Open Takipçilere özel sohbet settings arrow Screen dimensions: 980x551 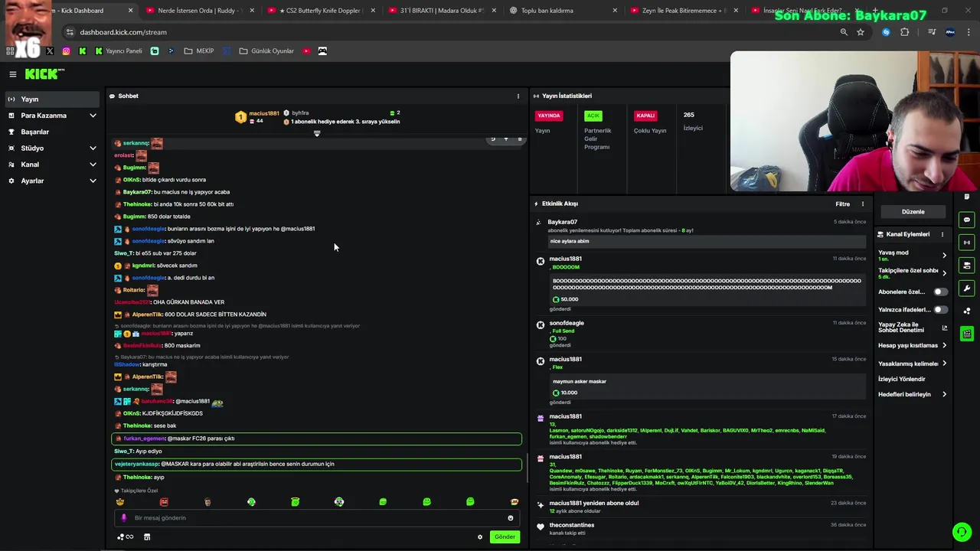pos(944,272)
